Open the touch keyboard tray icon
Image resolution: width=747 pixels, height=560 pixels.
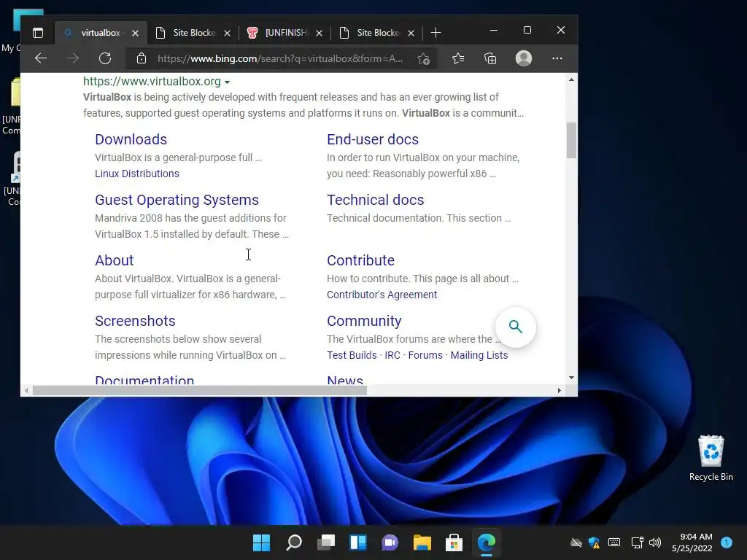coord(614,542)
